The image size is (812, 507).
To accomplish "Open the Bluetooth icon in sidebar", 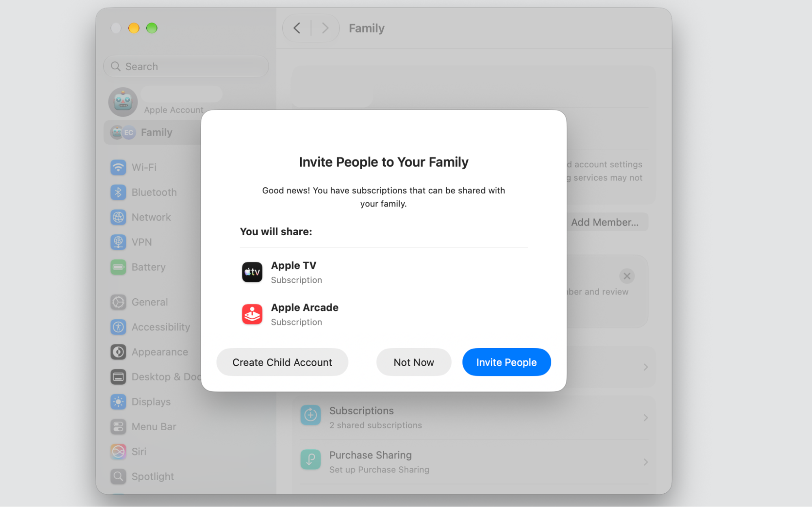I will pos(118,192).
